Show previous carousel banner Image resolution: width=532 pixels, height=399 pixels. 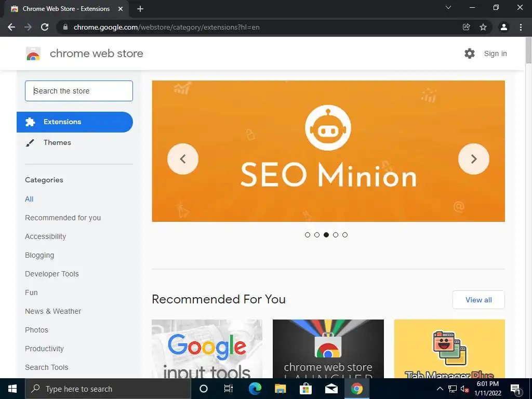click(182, 159)
